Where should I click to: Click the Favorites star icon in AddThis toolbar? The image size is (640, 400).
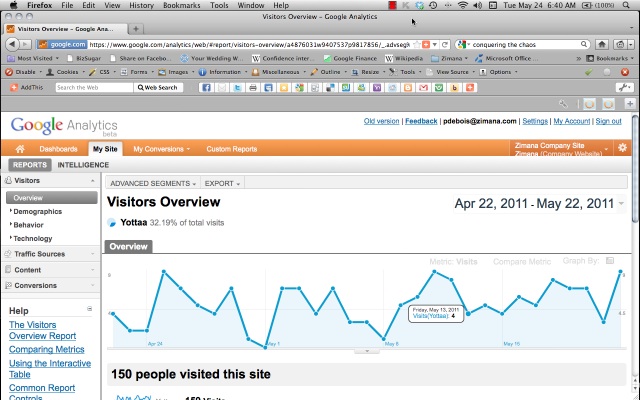(x=284, y=87)
